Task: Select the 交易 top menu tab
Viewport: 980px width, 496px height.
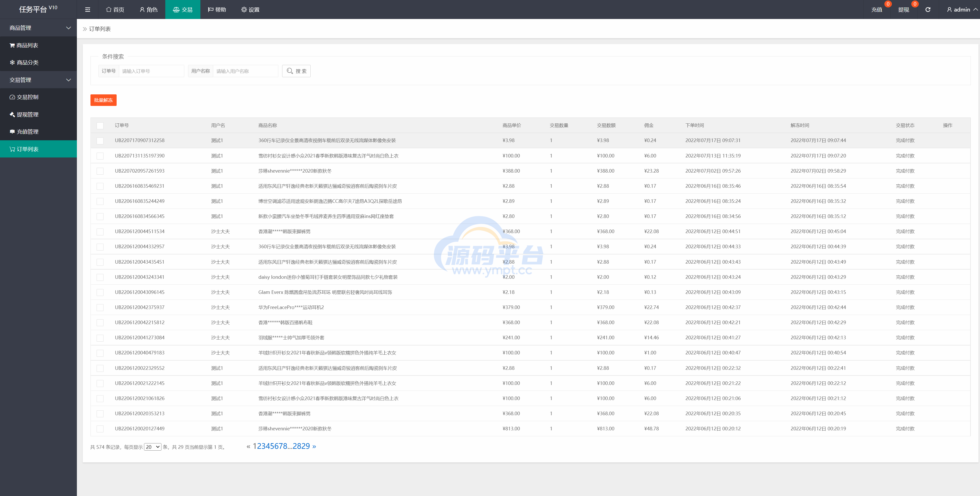Action: 183,9
